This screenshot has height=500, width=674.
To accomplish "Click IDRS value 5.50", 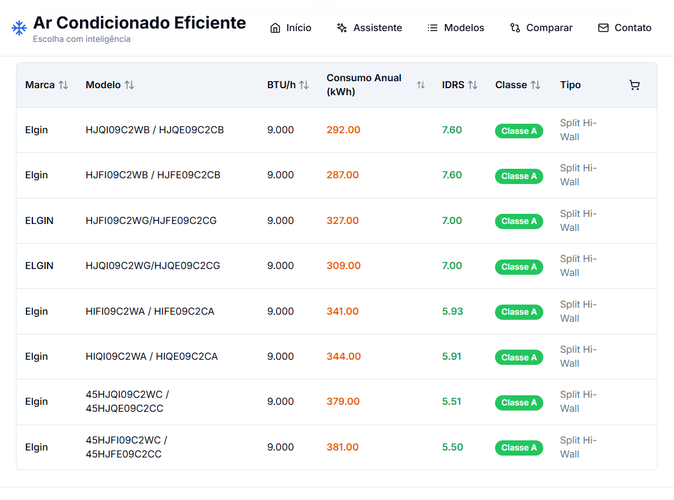I will click(453, 447).
